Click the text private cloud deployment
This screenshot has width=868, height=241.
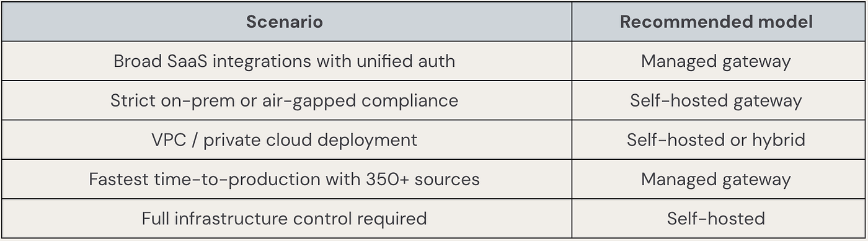tap(310, 141)
